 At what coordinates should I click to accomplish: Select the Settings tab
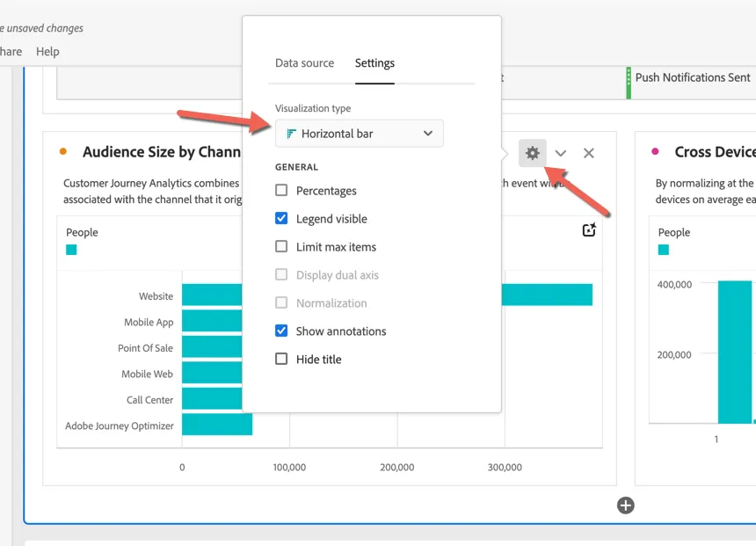pyautogui.click(x=374, y=63)
